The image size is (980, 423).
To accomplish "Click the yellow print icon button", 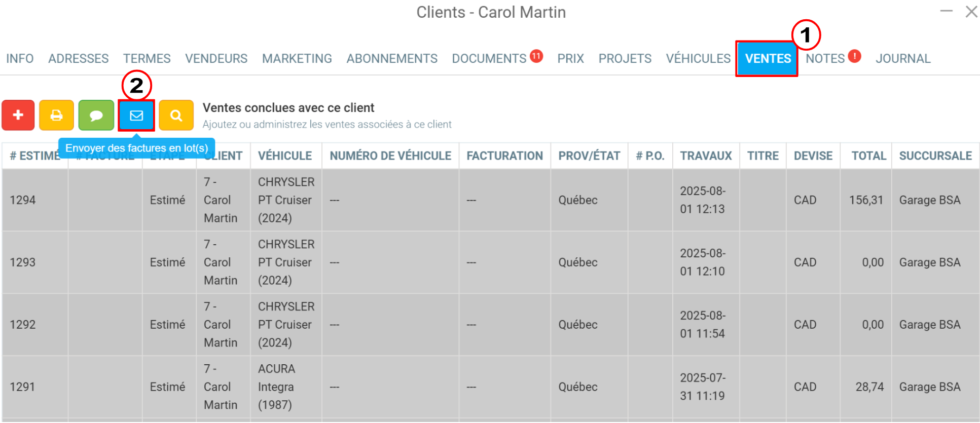I will (x=57, y=116).
